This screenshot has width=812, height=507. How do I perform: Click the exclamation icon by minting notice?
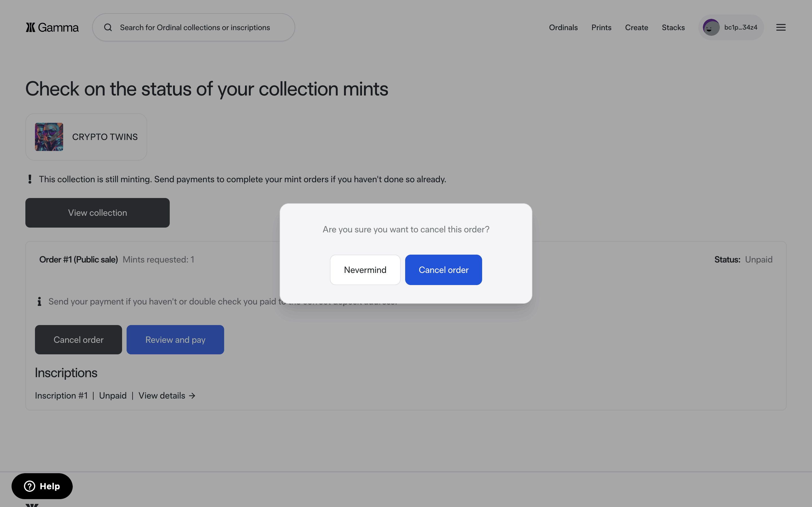tap(30, 179)
